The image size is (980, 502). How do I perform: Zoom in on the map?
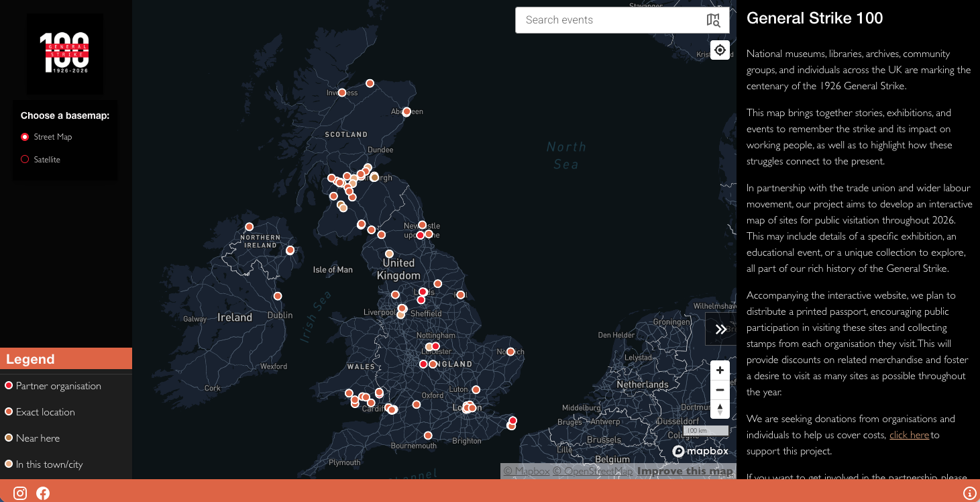(720, 370)
